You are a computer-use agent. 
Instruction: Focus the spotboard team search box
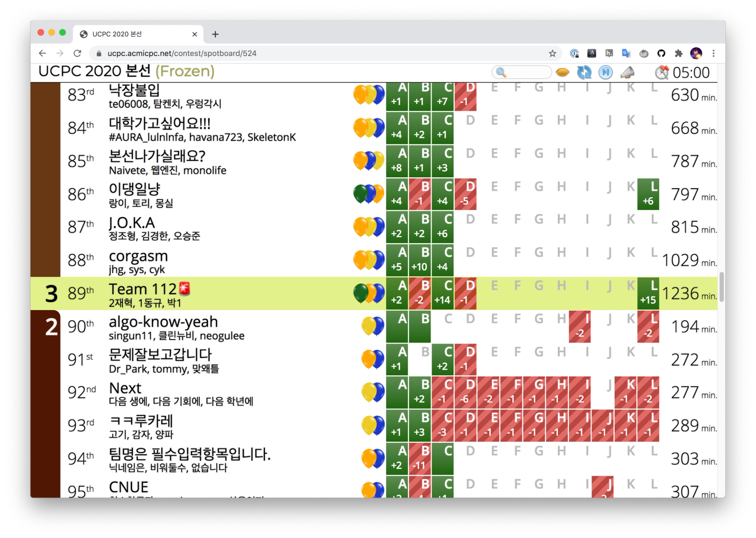pos(525,72)
